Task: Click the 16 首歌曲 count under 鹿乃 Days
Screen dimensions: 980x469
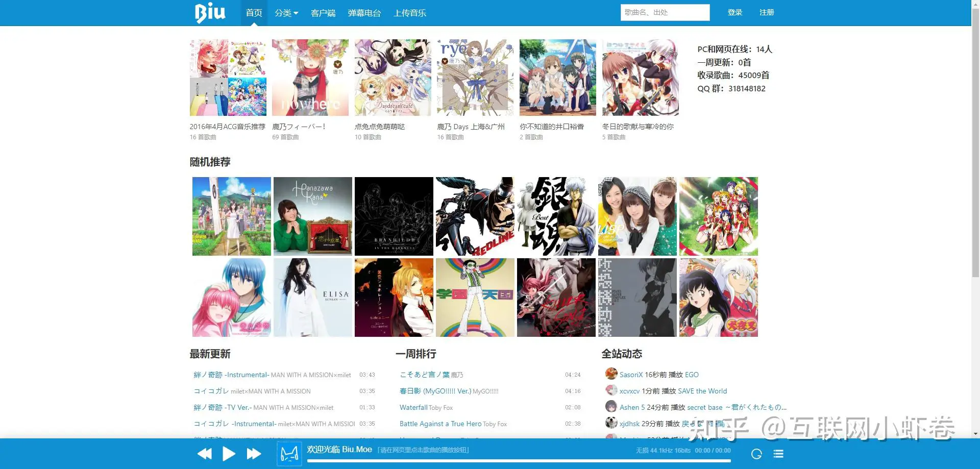Action: [x=451, y=137]
